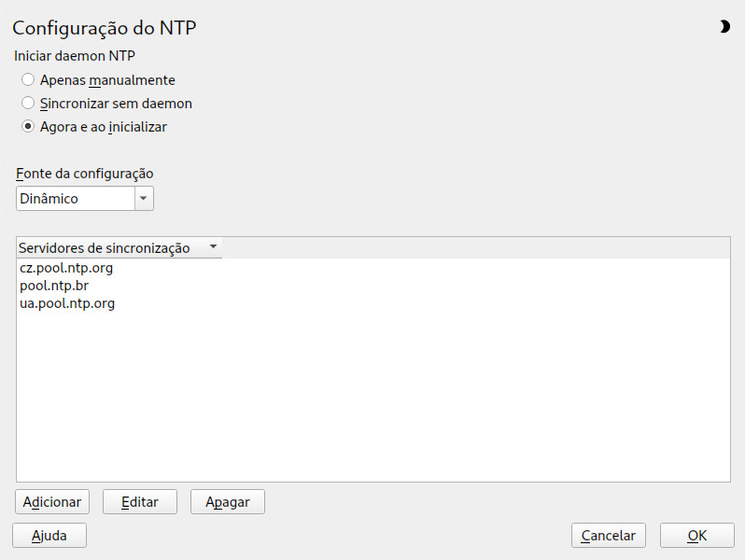Open help with the Ajuda button
This screenshot has width=745, height=560.
[49, 536]
